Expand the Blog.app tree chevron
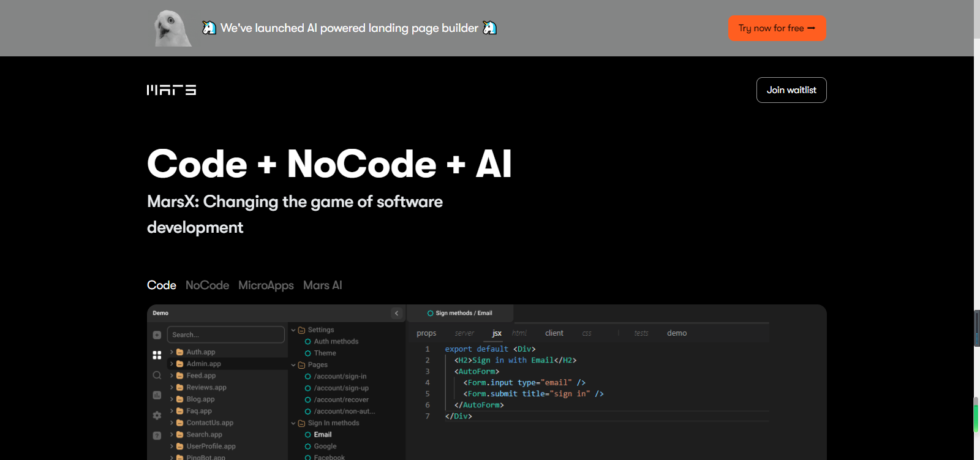The height and width of the screenshot is (460, 980). click(x=171, y=399)
